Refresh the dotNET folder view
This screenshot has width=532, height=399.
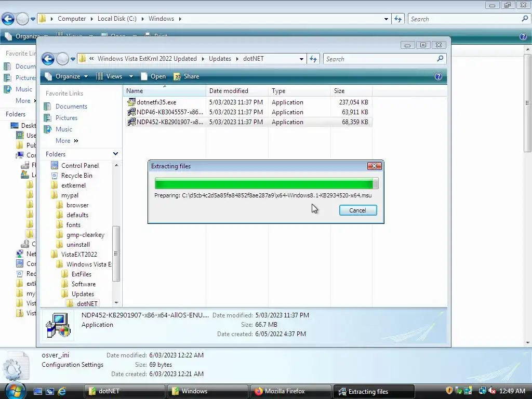coord(313,59)
